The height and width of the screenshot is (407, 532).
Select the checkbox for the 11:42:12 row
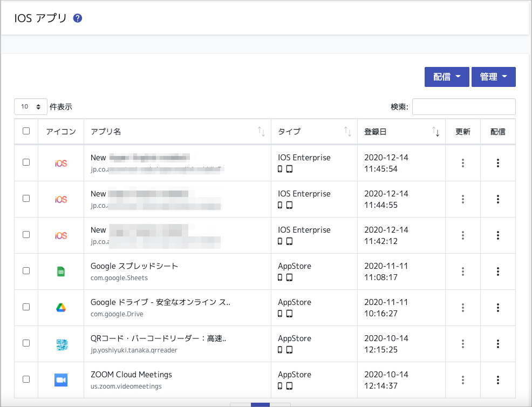26,235
